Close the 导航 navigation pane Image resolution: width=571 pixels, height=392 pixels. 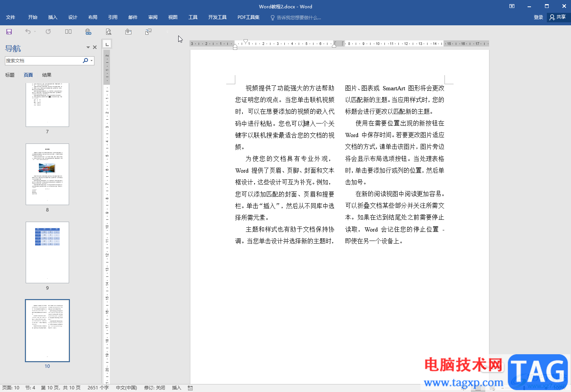(95, 47)
